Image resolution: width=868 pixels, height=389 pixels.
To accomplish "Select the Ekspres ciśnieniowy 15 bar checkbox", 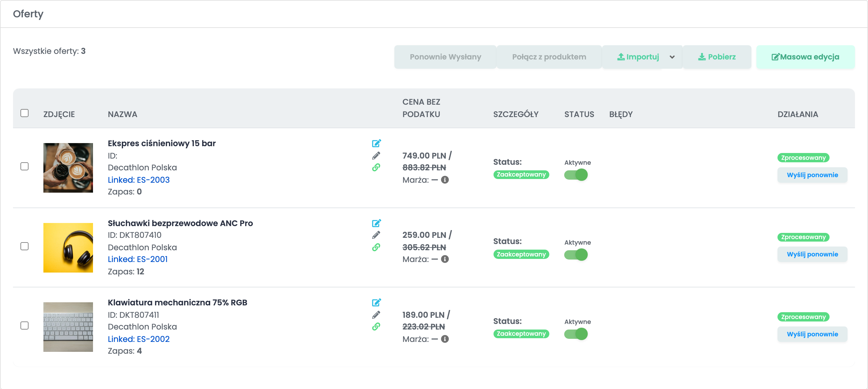I will click(x=24, y=167).
